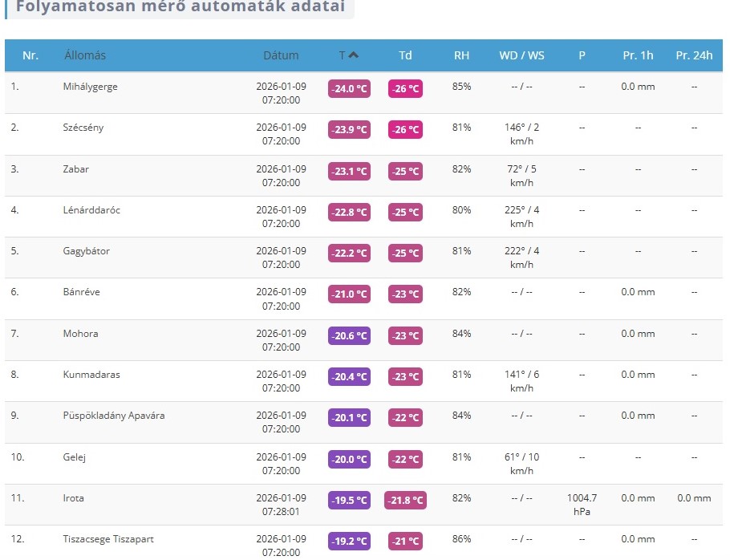Sort table by Dátum column header
This screenshot has height=560, width=730.
tap(281, 55)
